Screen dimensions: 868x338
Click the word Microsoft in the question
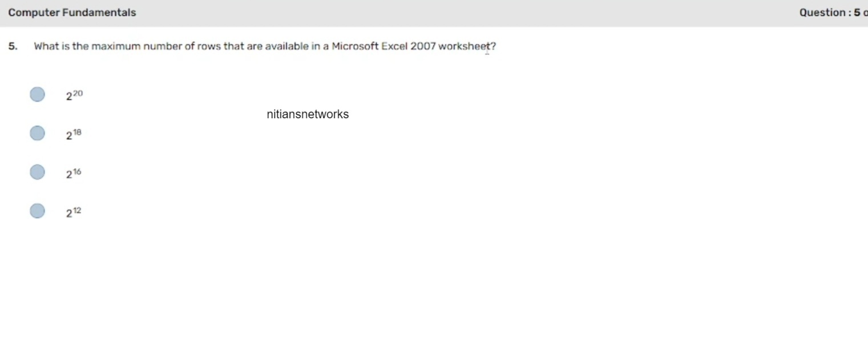355,46
